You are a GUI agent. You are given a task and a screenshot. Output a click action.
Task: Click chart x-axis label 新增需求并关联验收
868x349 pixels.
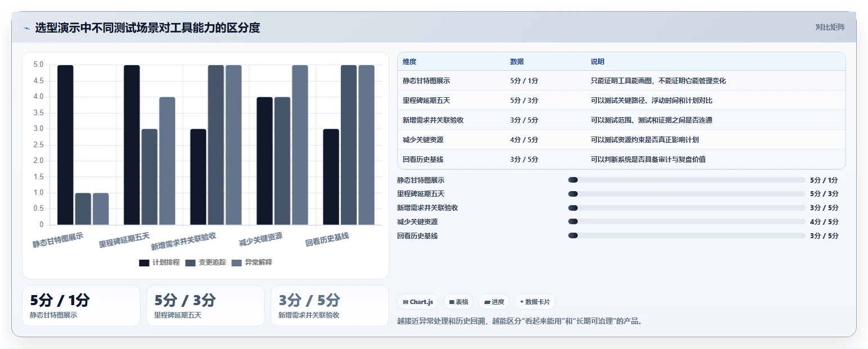click(183, 241)
